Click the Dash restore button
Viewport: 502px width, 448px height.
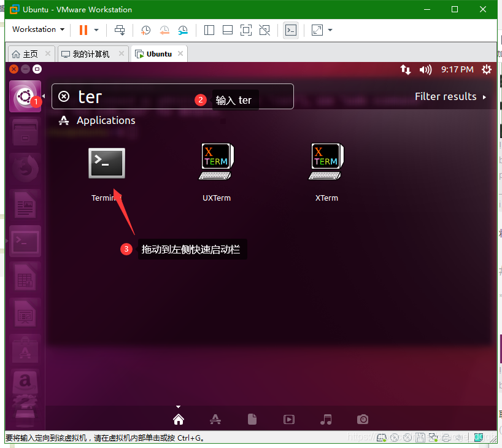click(37, 69)
